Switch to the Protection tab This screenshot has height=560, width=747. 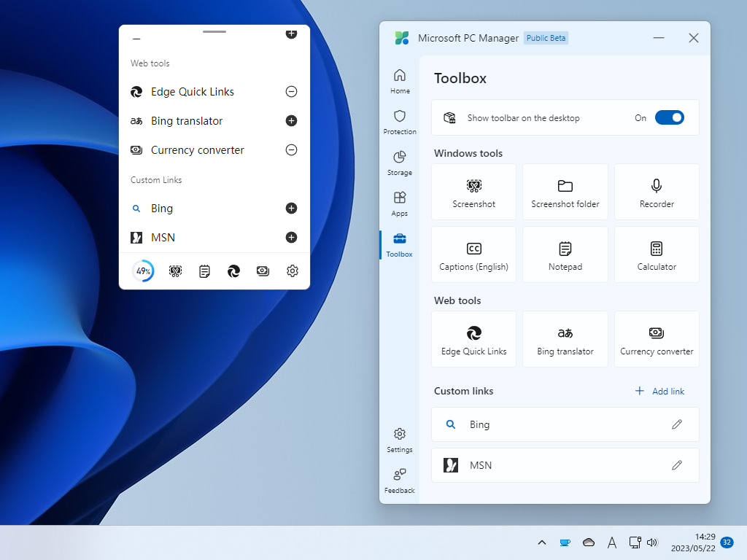(400, 122)
